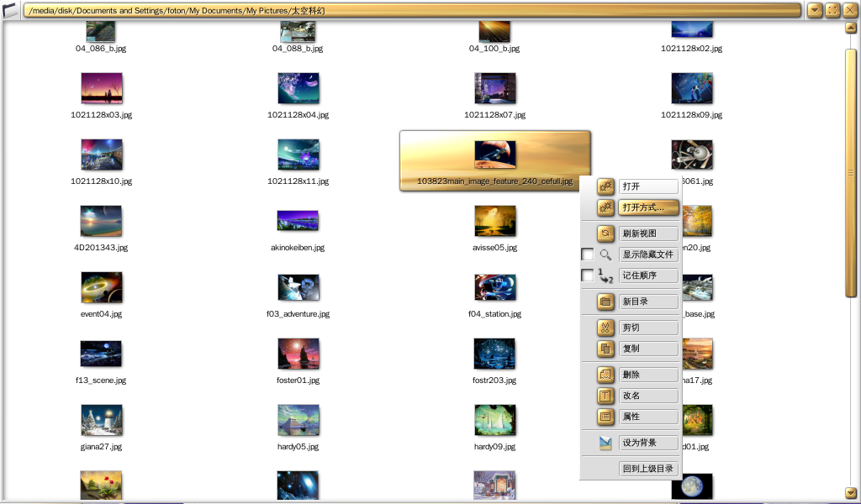Click the giana27.jpg file name
Image resolution: width=861 pixels, height=504 pixels.
point(101,446)
